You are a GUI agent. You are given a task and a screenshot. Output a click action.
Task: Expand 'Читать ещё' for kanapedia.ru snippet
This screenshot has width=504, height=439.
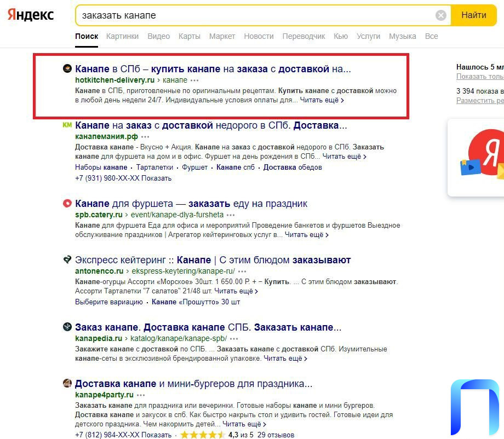tap(285, 359)
